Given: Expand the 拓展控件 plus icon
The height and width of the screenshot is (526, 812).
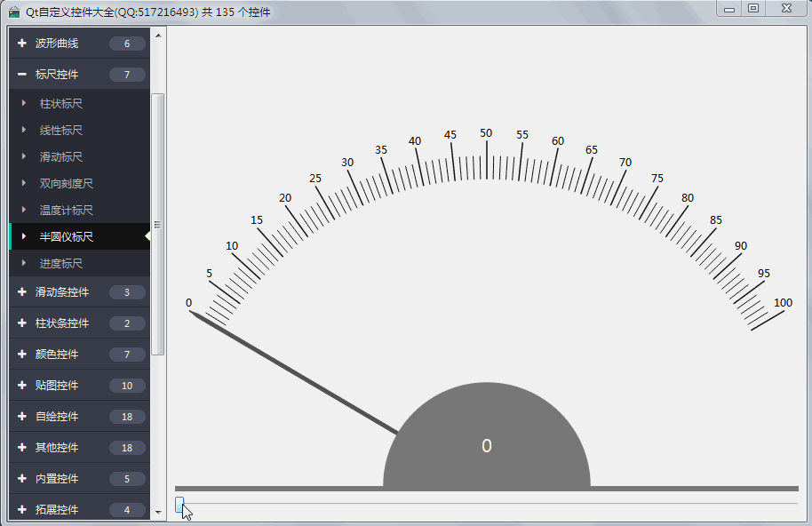Looking at the screenshot, I should pos(22,510).
